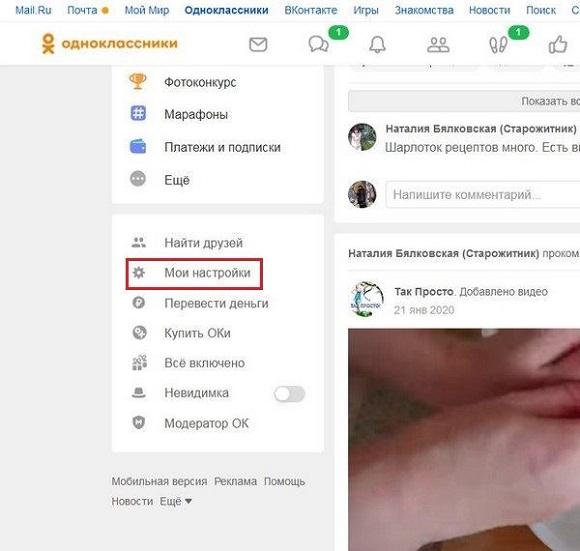Click the Помощь footer link
Screen dimensions: 580x551
(284, 481)
